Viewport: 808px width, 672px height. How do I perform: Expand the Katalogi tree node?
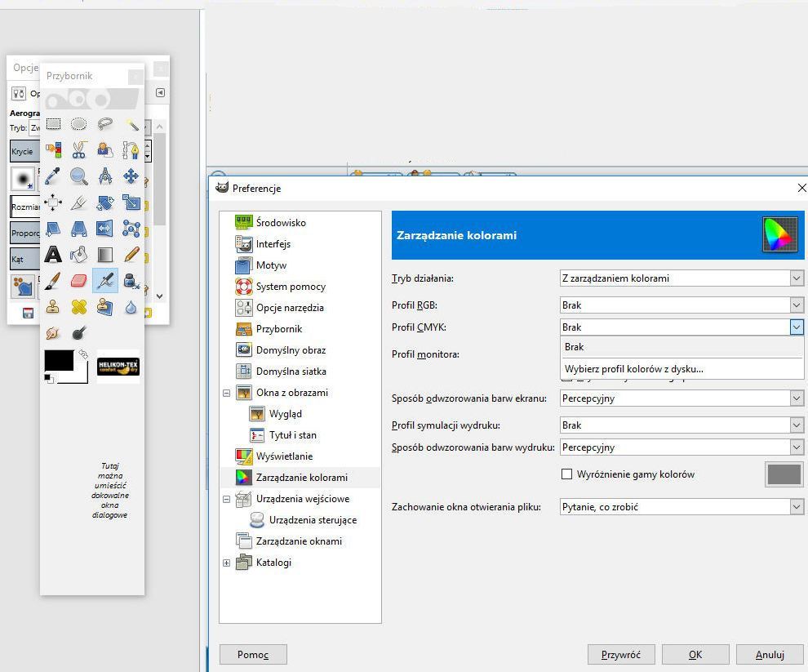226,563
